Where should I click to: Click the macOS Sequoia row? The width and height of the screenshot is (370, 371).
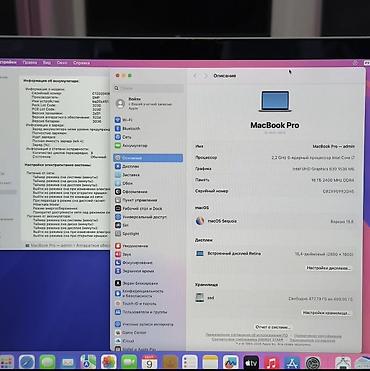pyautogui.click(x=275, y=221)
